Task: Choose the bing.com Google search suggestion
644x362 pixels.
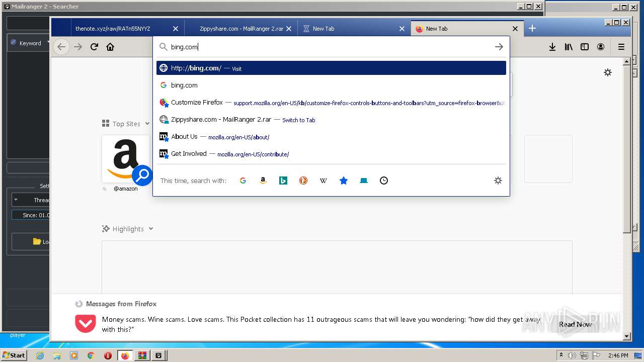Action: point(331,85)
